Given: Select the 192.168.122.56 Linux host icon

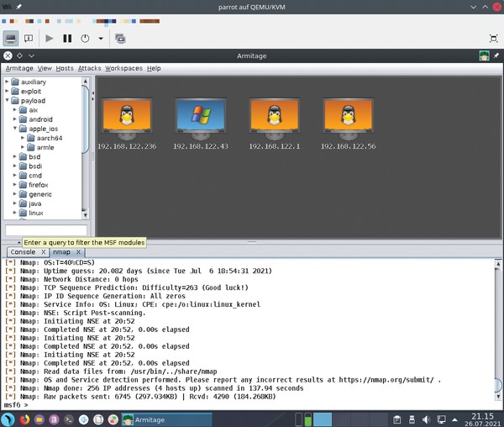Looking at the screenshot, I should 349,118.
